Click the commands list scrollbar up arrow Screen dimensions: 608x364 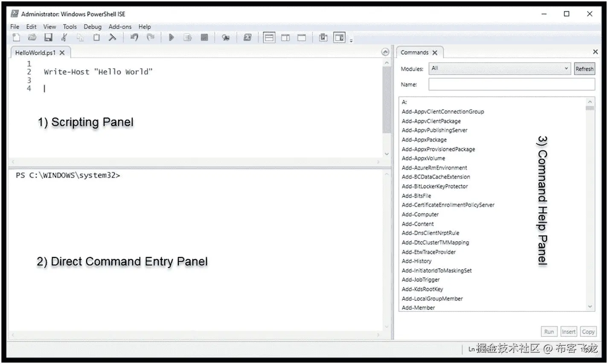(590, 102)
